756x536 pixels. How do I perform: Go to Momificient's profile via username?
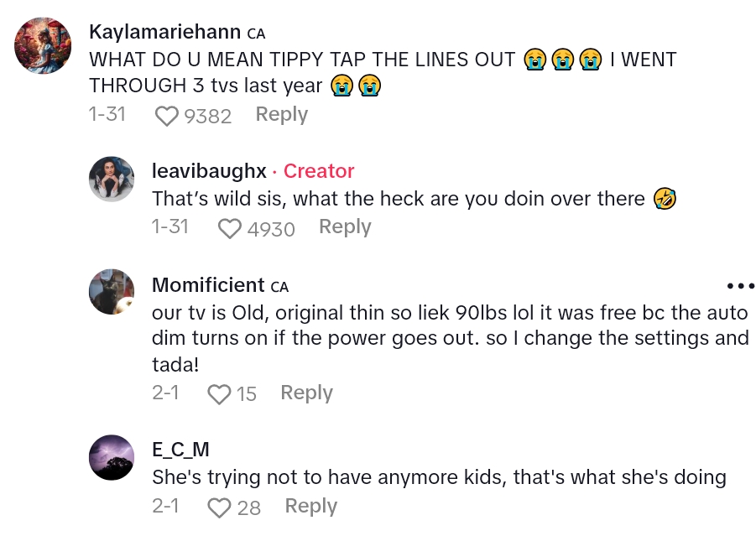click(208, 285)
